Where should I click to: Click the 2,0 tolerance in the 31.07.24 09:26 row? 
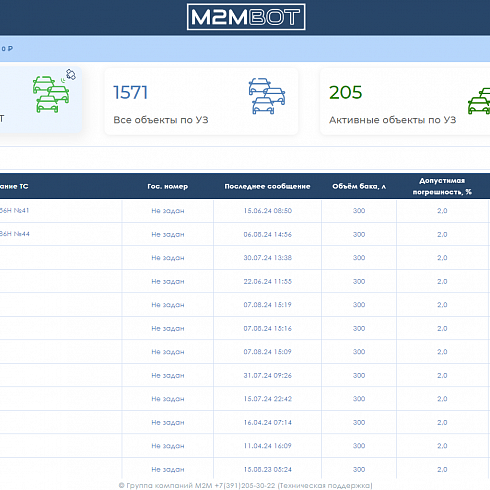442,375
